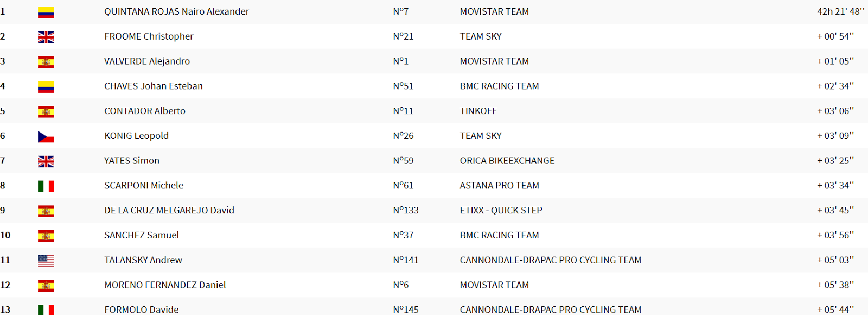The height and width of the screenshot is (315, 868).
Task: Click the Czech flag next to Konig Leopold
Action: pos(46,136)
